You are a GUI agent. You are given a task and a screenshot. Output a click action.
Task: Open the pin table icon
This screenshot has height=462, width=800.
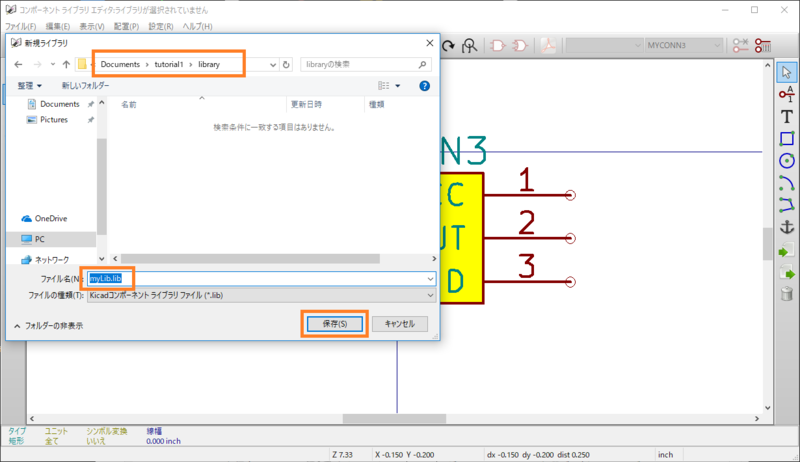coord(763,45)
